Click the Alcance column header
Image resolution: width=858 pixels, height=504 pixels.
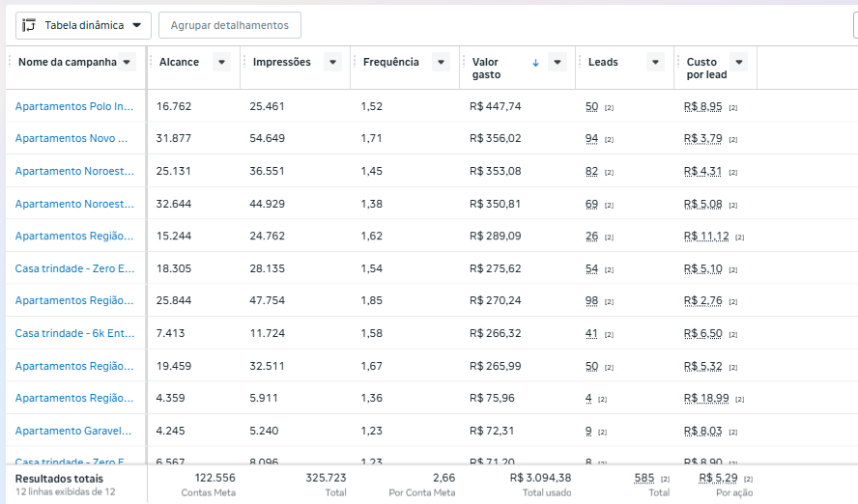point(179,63)
